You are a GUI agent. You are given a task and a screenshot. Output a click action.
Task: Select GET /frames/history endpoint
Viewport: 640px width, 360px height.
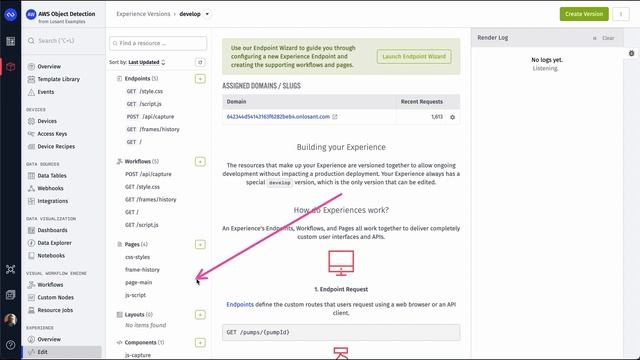click(153, 129)
